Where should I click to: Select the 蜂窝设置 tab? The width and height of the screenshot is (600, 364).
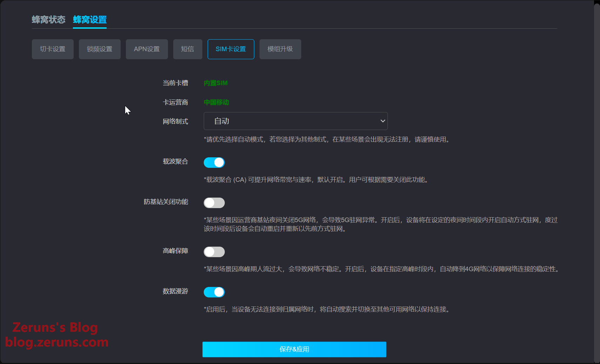point(90,20)
